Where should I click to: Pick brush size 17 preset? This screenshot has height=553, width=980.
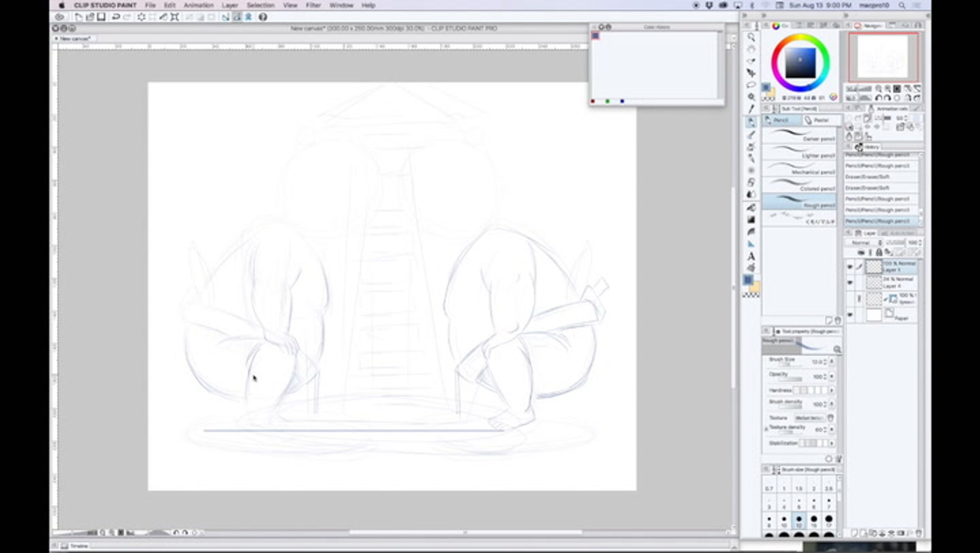[x=829, y=521]
